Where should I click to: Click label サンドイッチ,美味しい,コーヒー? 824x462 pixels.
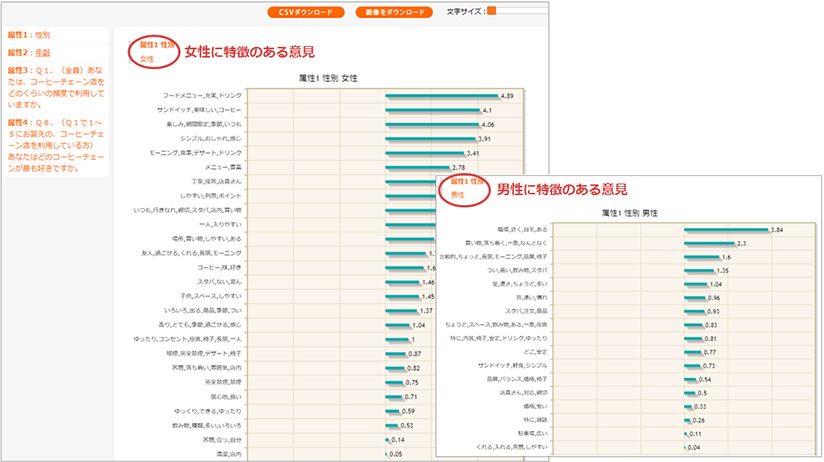(x=199, y=110)
